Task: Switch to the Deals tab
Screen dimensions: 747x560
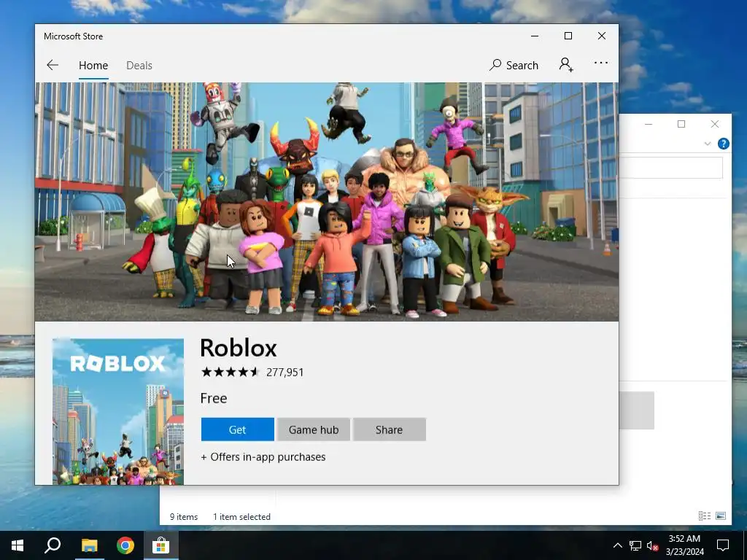Action: click(139, 65)
